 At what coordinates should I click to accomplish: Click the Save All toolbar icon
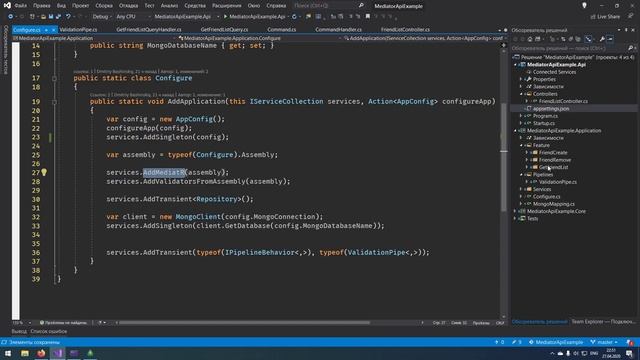click(58, 17)
